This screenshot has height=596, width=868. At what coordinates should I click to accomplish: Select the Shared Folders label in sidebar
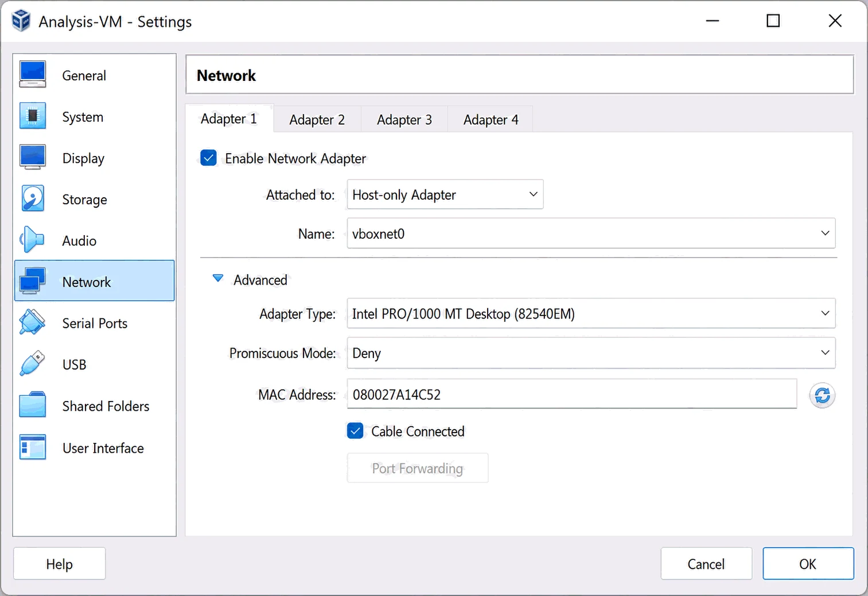(x=106, y=406)
